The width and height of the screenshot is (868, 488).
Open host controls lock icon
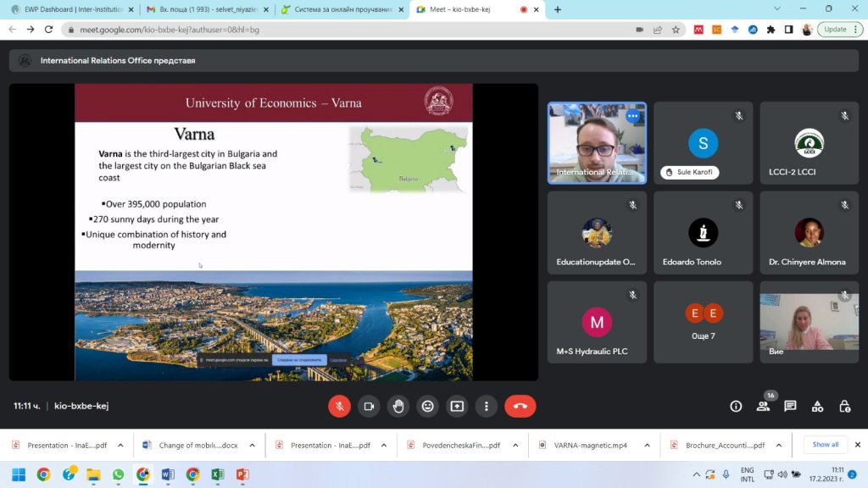point(844,406)
